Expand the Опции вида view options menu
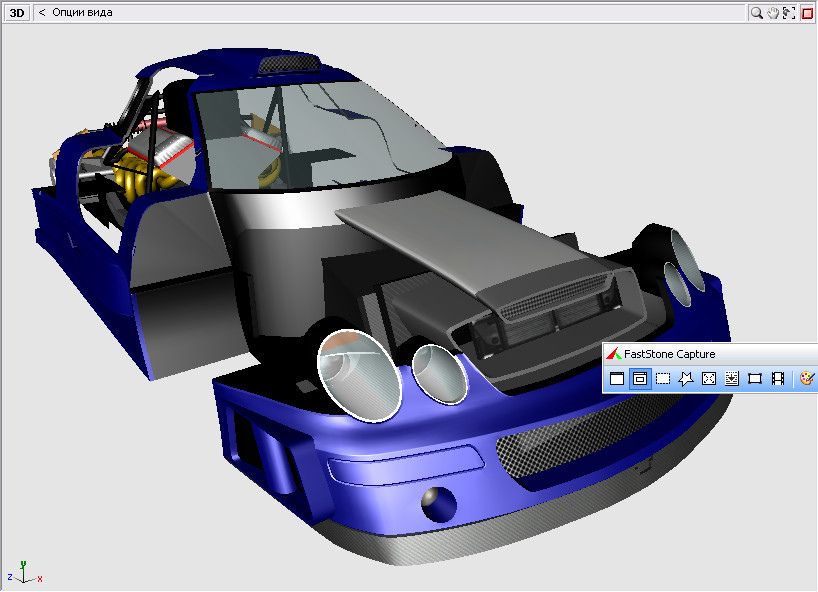Image resolution: width=818 pixels, height=592 pixels. click(82, 13)
